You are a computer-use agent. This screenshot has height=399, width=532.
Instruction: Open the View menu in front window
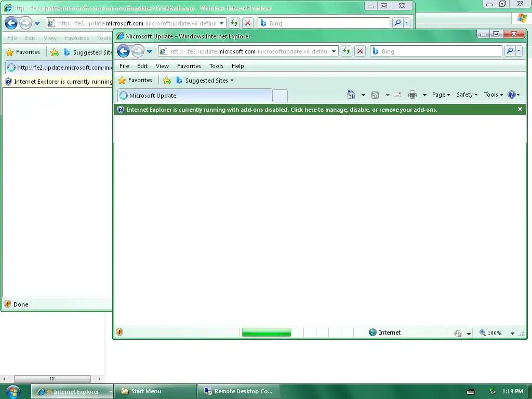(162, 66)
